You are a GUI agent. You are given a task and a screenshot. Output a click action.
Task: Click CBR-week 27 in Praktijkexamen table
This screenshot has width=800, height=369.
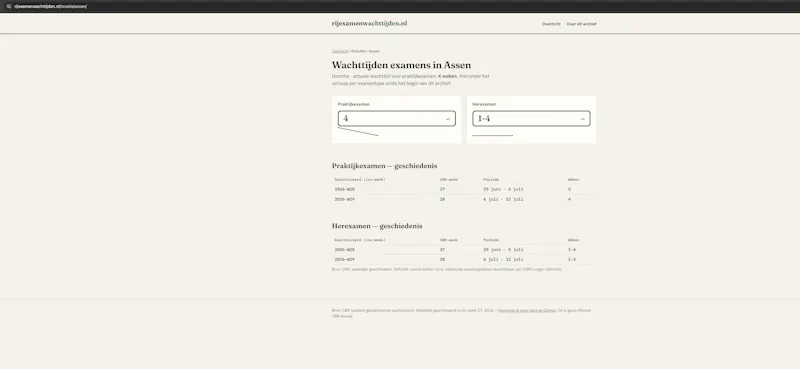(442, 189)
